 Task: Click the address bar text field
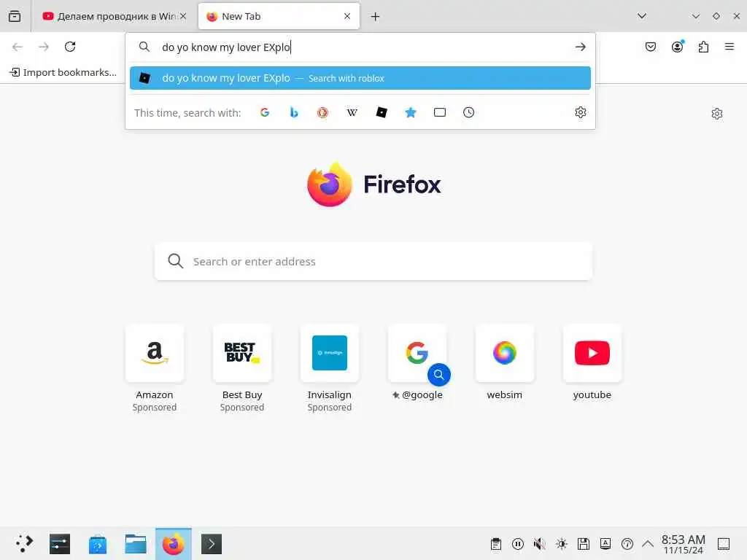point(362,47)
